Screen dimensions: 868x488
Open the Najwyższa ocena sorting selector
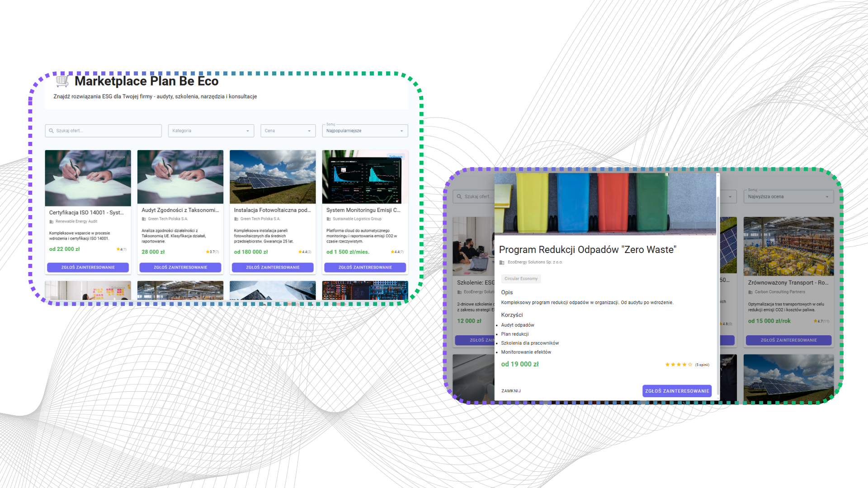[x=788, y=196]
